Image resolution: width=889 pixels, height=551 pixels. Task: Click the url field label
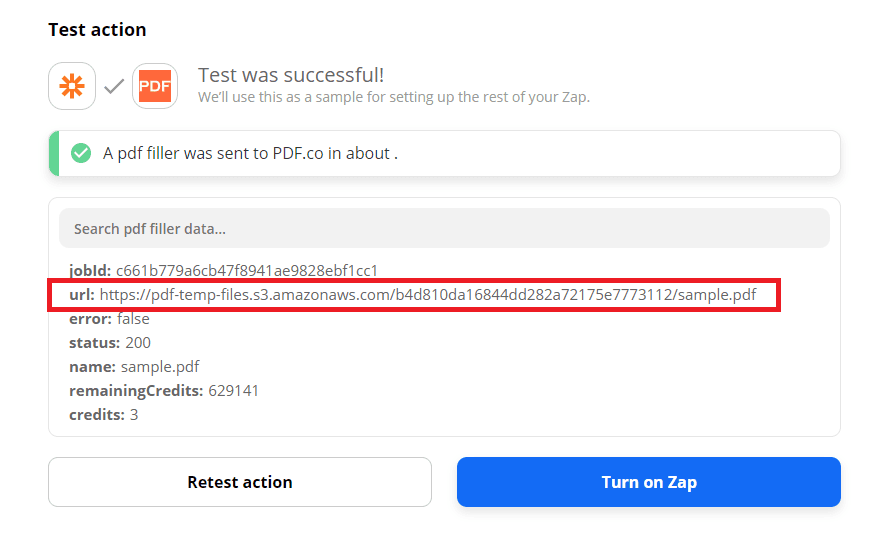tap(81, 295)
